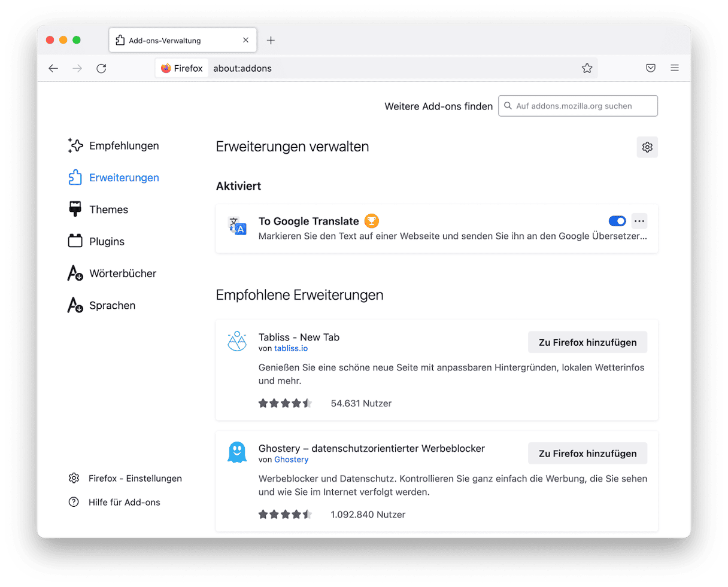The width and height of the screenshot is (728, 587).
Task: Click the settings gear icon beside Firefox - Einstellungen
Action: pyautogui.click(x=74, y=478)
